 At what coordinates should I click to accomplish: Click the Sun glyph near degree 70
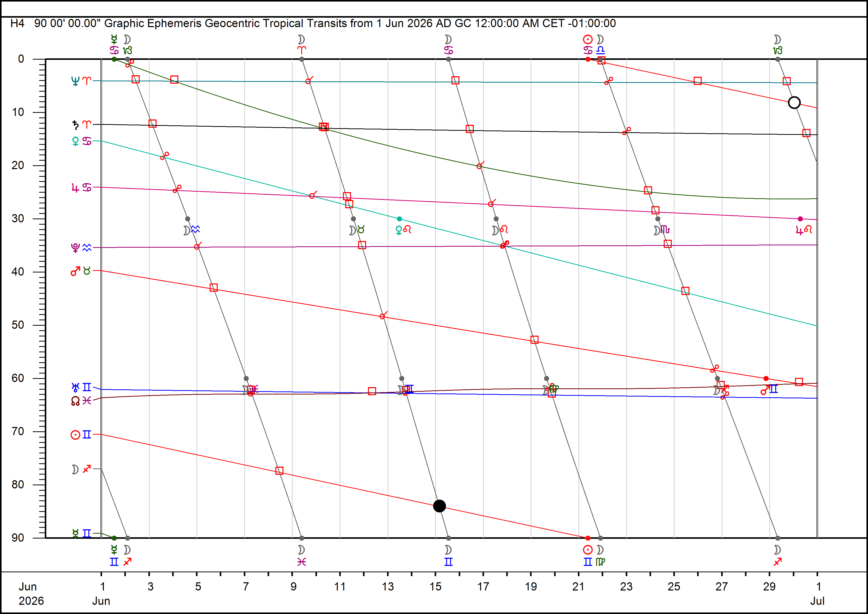click(75, 435)
